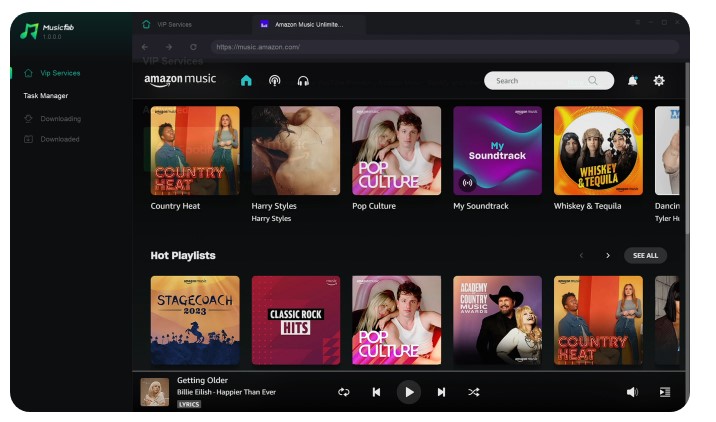Go back in the browser

point(145,47)
